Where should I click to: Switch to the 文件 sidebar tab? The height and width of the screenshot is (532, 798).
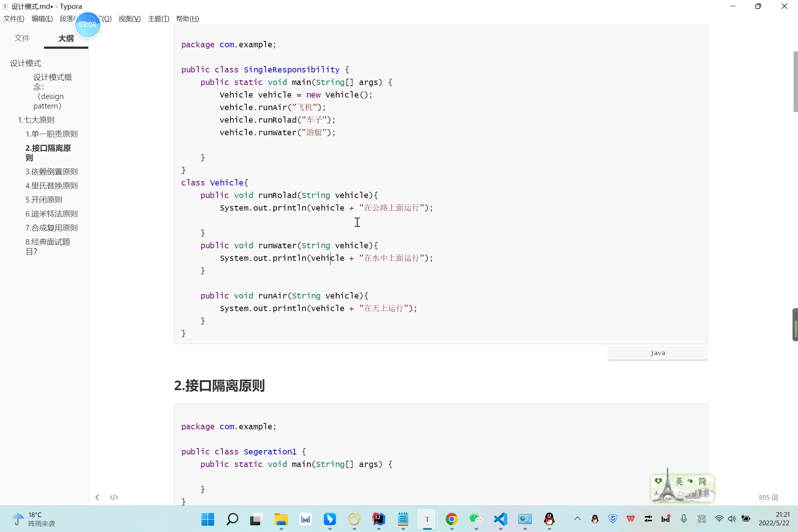22,38
